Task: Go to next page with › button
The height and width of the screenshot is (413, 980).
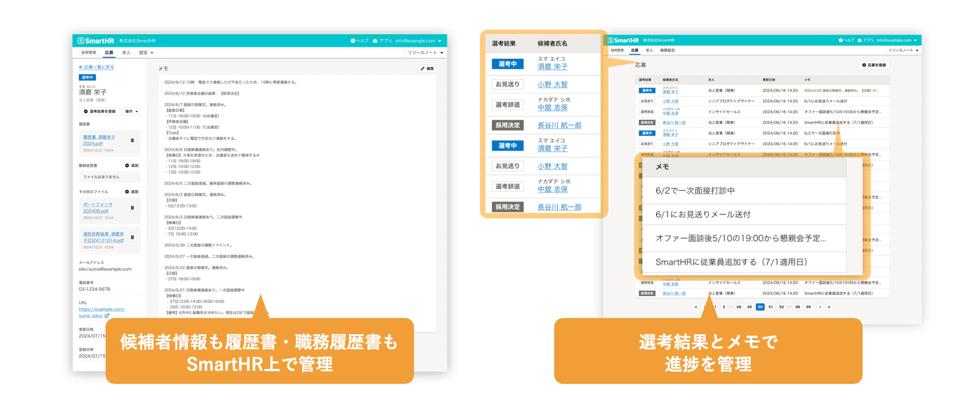Action: [x=820, y=307]
